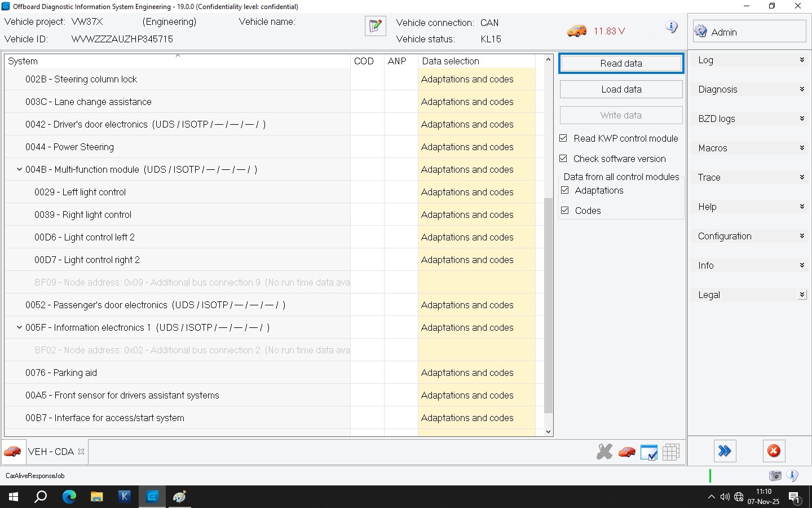Image resolution: width=812 pixels, height=508 pixels.
Task: Click the grid table icon in bottom toolbar
Action: point(670,452)
